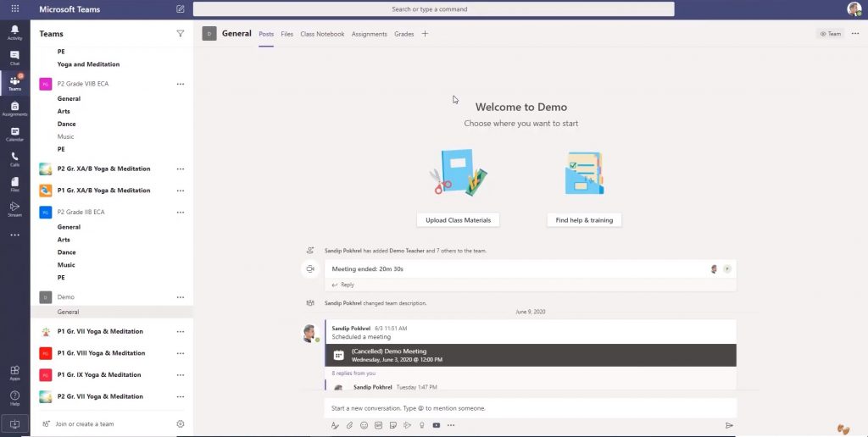Start a new chat with compose icon

[180, 8]
